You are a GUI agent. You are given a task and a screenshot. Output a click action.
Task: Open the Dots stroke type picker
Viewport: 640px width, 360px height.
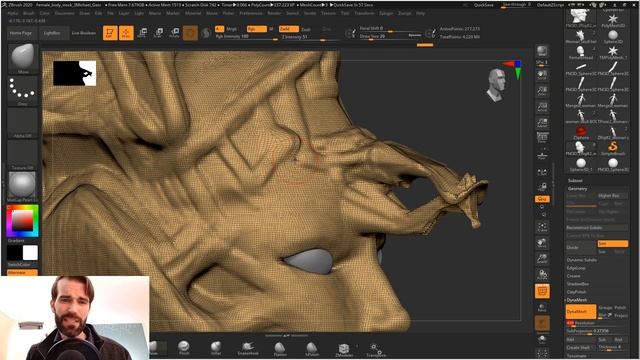tap(22, 91)
